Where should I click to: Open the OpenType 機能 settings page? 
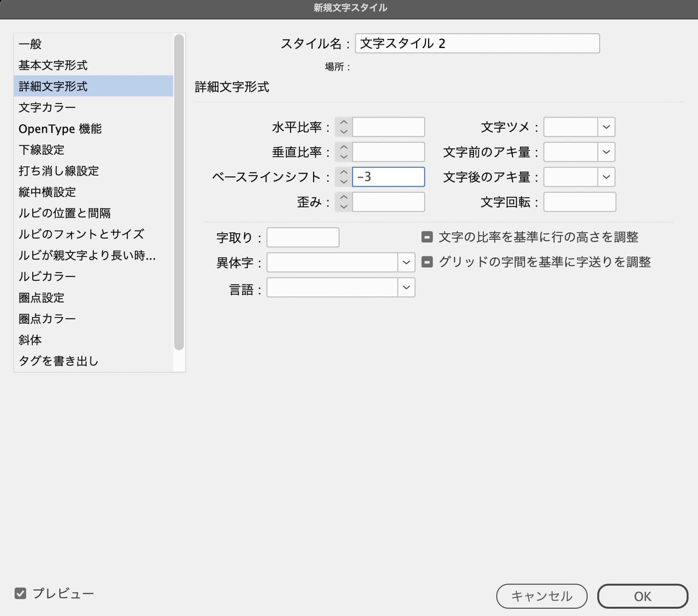point(60,129)
